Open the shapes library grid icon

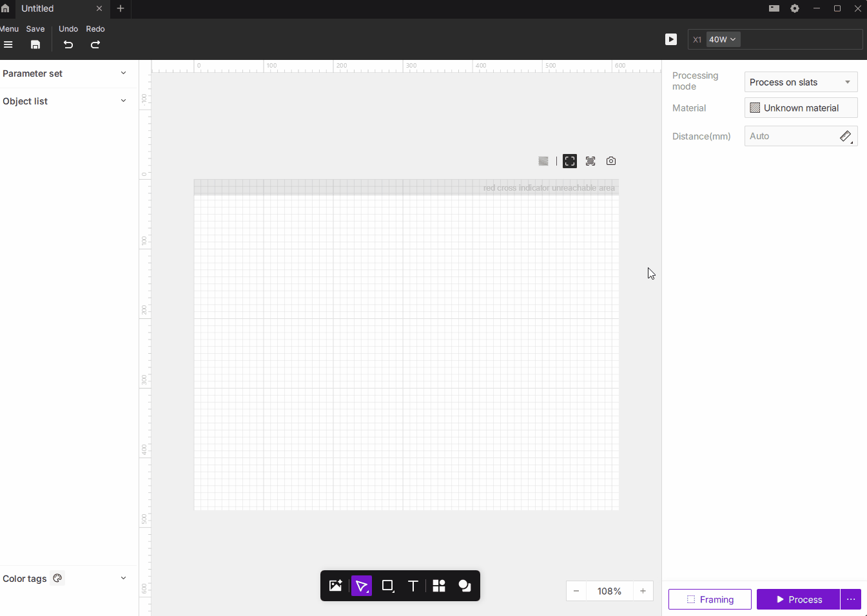[x=439, y=586]
